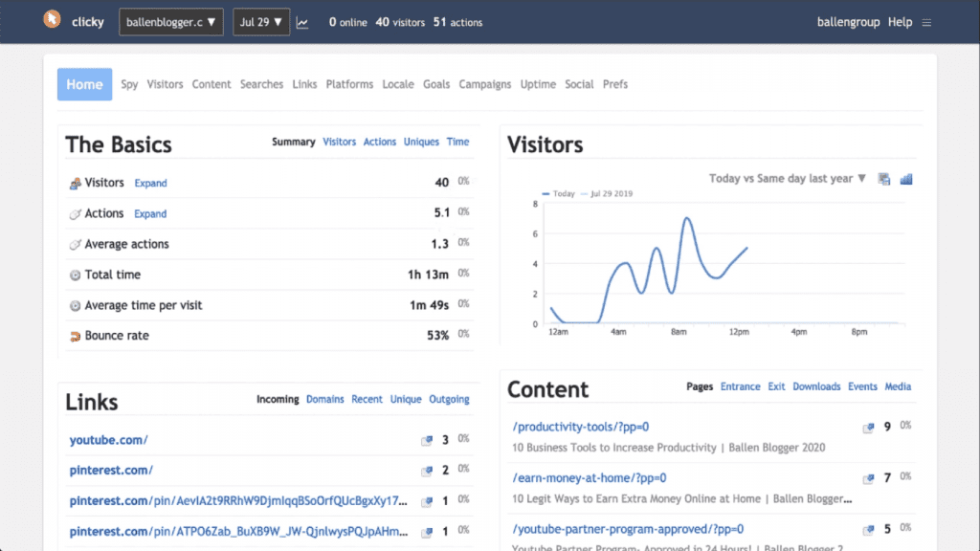Select the Downloads filter in the Content panel

[816, 386]
